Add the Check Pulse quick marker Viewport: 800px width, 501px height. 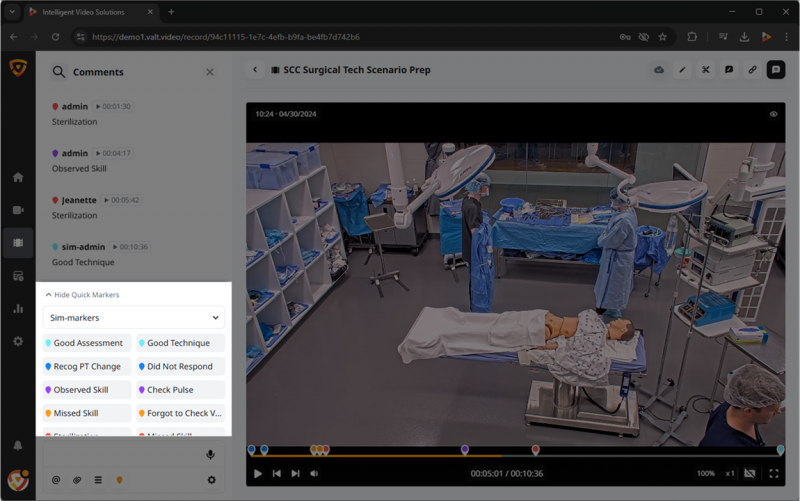(181, 390)
